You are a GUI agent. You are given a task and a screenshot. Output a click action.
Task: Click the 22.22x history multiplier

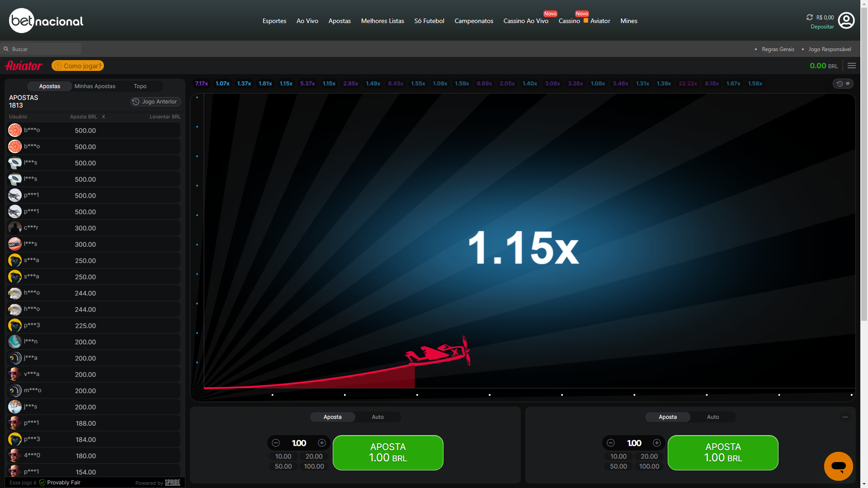tap(688, 84)
